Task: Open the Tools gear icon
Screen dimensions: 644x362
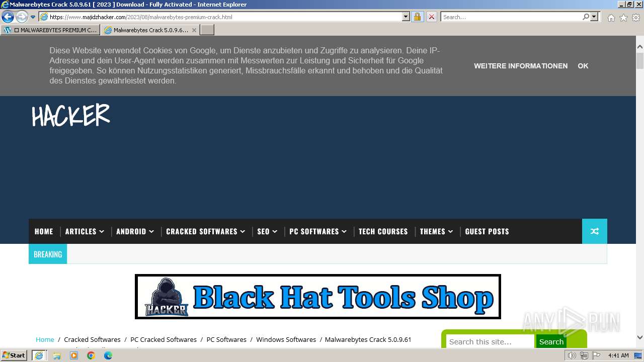Action: pos(636,18)
